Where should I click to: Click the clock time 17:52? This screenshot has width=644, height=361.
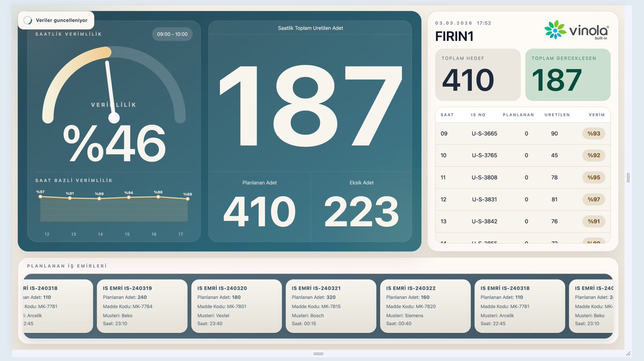point(484,23)
